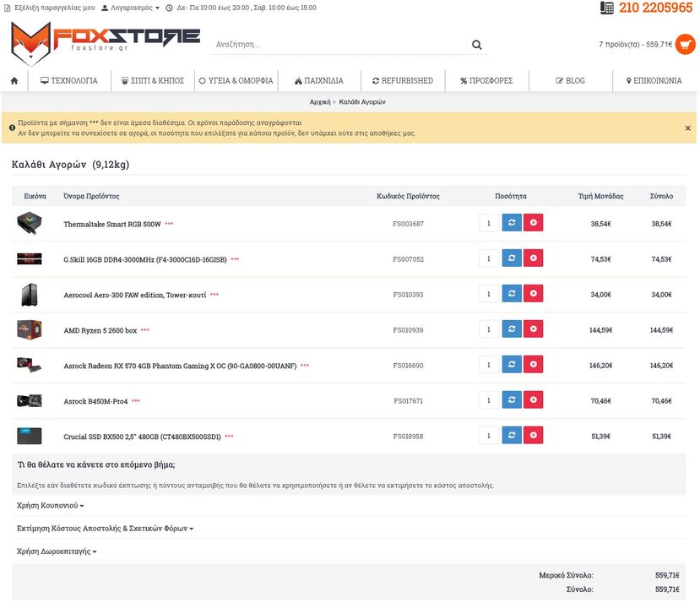The width and height of the screenshot is (700, 608).
Task: Click Εξέλιξη παραγγελίας μου link
Action: pos(50,8)
